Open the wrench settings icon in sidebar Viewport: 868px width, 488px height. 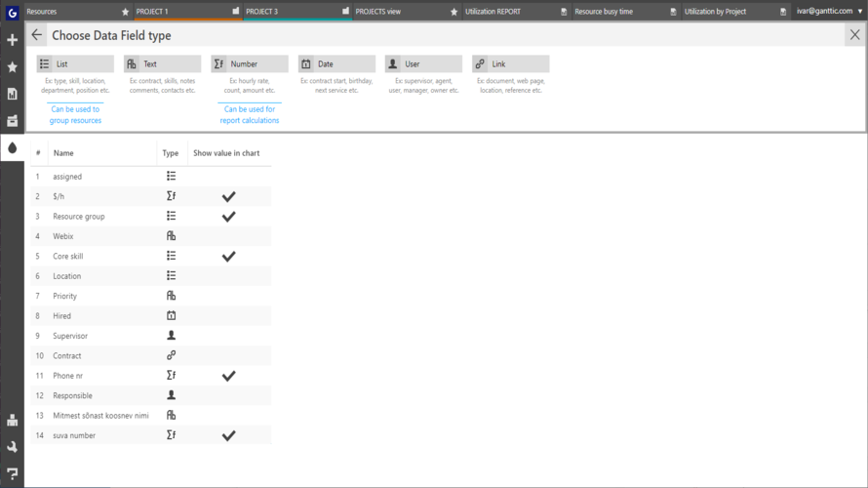(12, 447)
